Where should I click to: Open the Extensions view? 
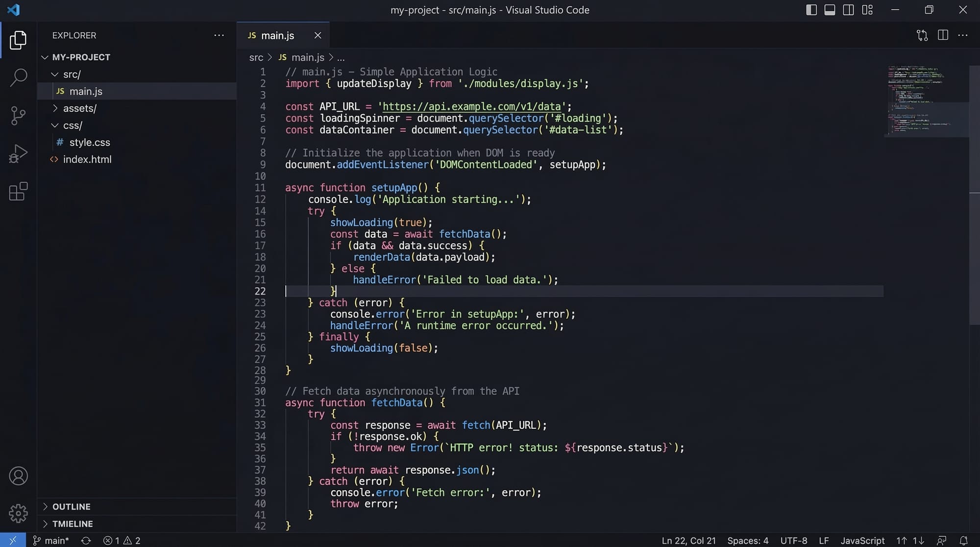coord(18,192)
